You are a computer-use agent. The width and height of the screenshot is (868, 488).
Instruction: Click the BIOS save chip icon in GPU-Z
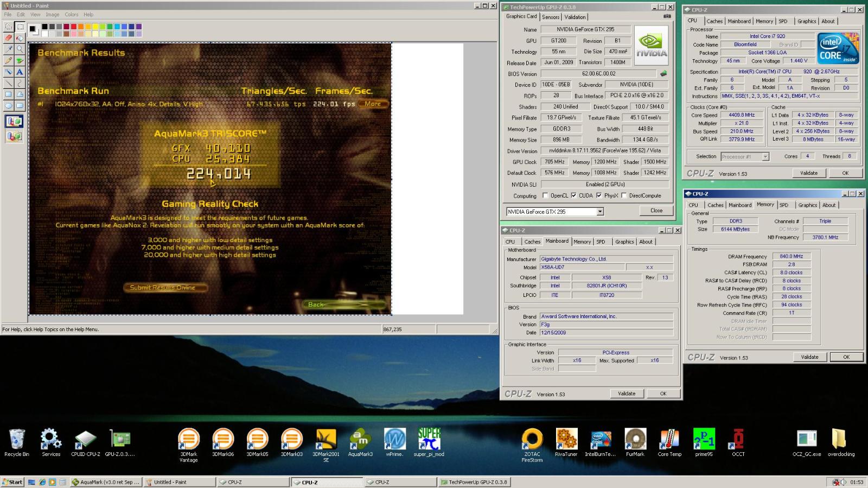coord(663,74)
